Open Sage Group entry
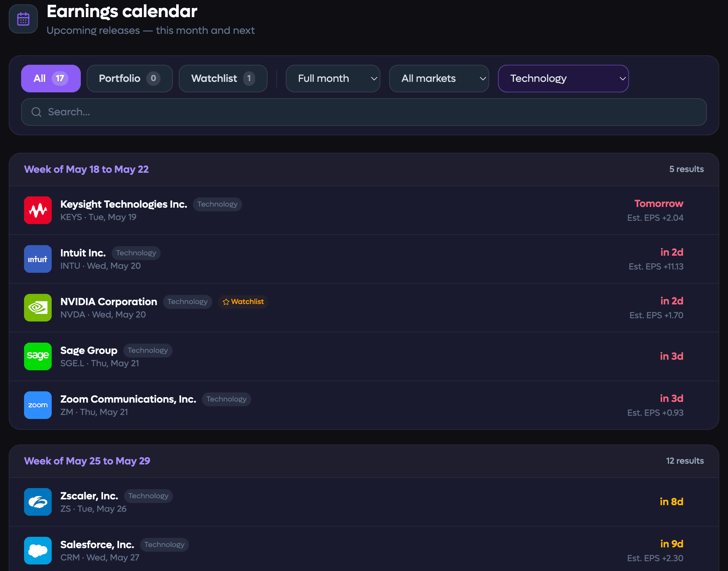This screenshot has width=728, height=571. pos(364,356)
